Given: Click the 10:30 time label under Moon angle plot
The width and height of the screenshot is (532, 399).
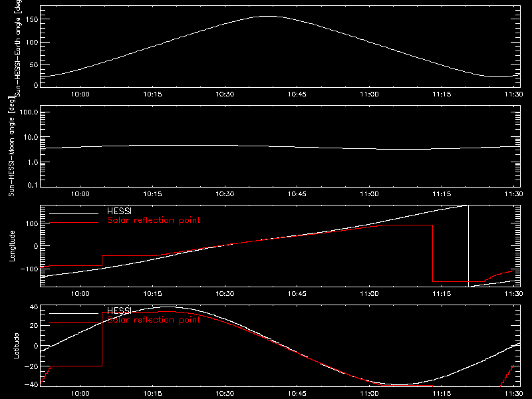Looking at the screenshot, I should coord(225,194).
